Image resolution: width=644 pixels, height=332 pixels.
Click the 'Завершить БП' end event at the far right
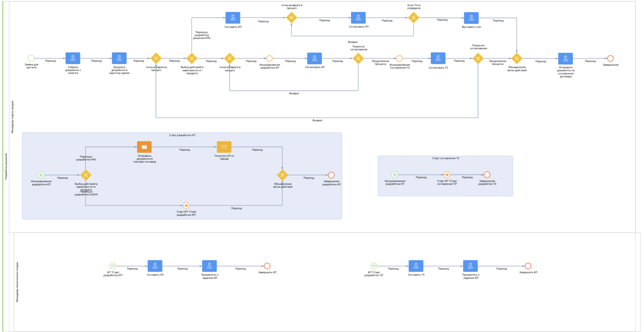(528, 266)
